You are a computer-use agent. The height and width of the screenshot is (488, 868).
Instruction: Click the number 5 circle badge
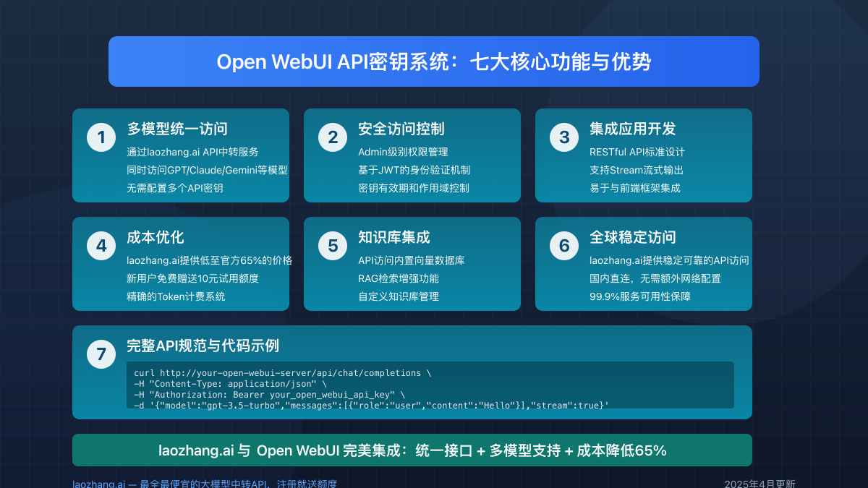point(333,246)
